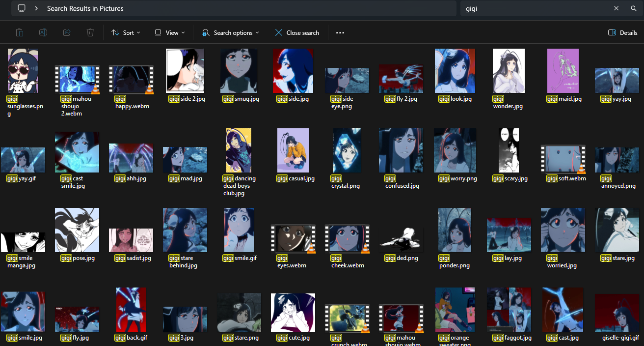Select gigi 3.jpg thumbnail

point(185,319)
